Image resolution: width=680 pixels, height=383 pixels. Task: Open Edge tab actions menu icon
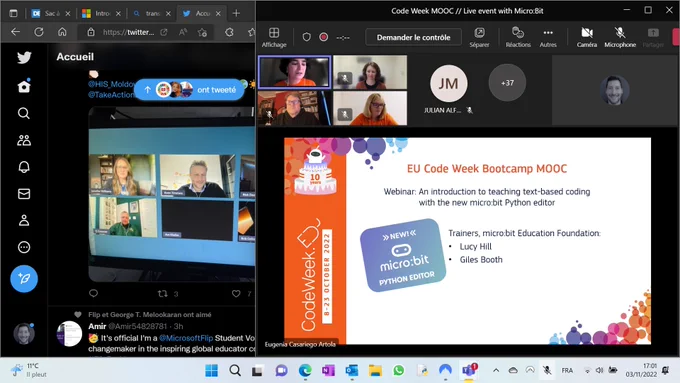pos(13,13)
